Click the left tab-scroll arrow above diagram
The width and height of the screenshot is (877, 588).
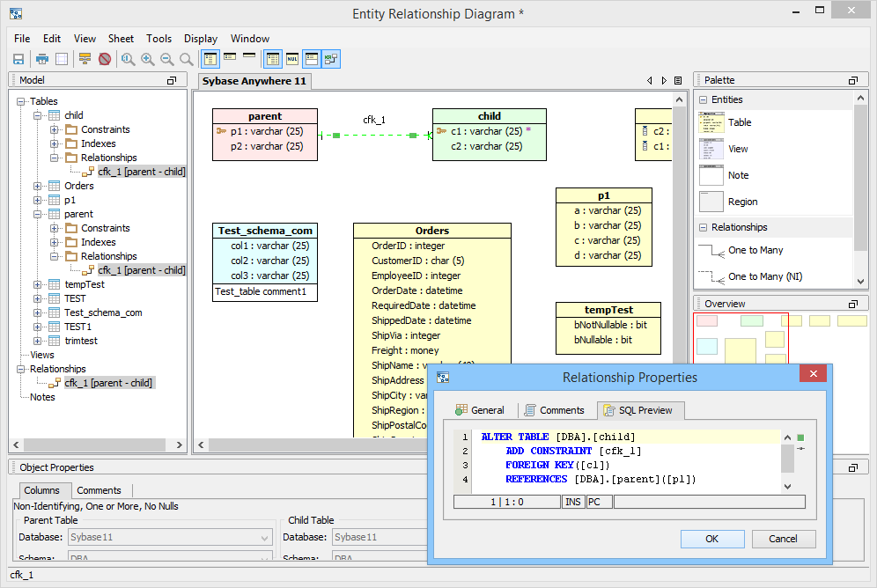[x=649, y=80]
